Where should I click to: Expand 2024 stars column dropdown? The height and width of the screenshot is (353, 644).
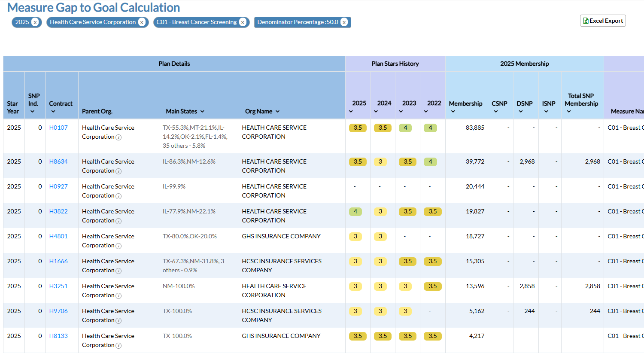pyautogui.click(x=376, y=112)
